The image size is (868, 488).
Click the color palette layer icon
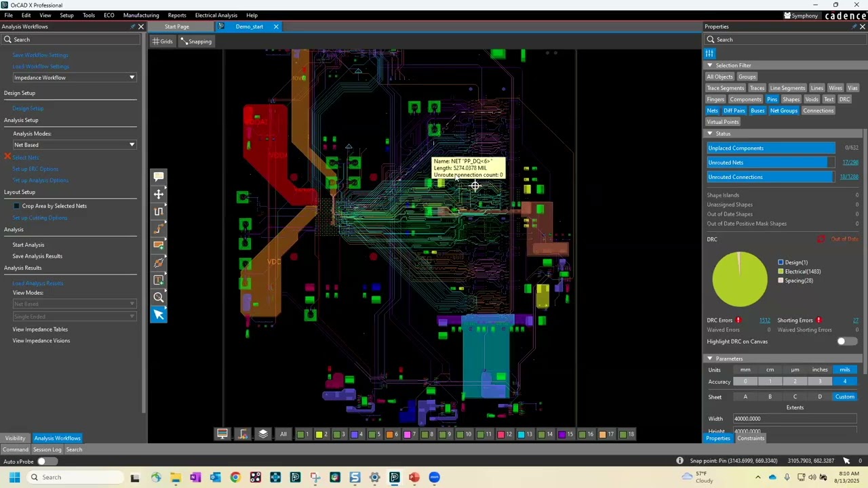click(243, 434)
